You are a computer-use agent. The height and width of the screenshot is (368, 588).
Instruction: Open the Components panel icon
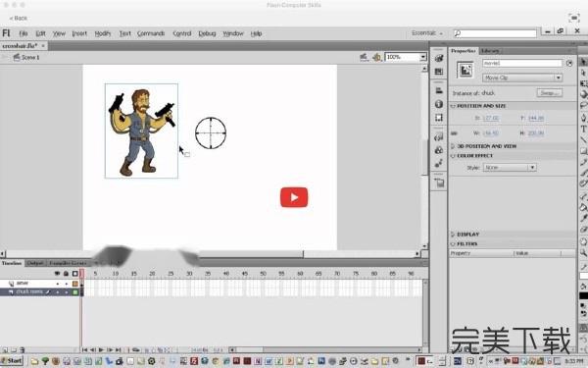[x=439, y=150]
